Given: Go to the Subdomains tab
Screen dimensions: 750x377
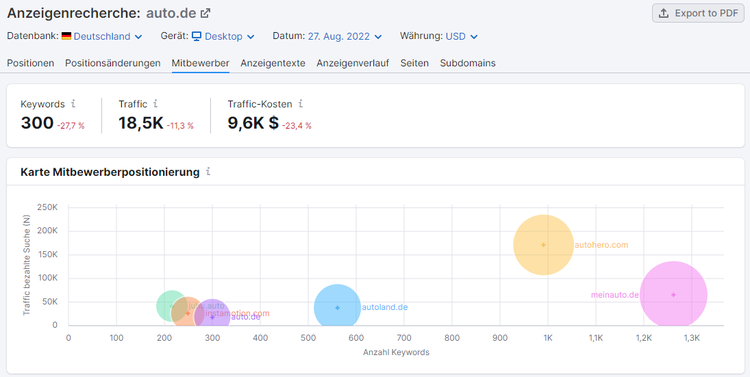Looking at the screenshot, I should [468, 63].
